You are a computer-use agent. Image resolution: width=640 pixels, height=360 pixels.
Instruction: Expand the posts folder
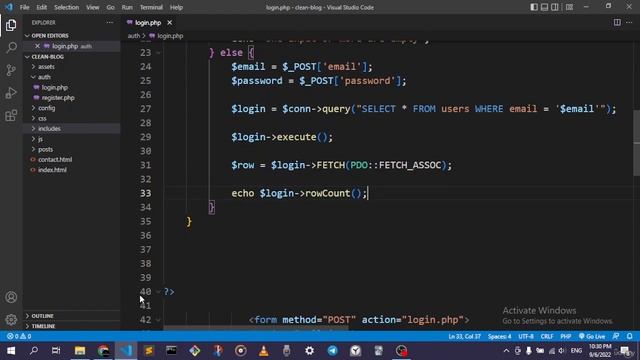tap(45, 149)
